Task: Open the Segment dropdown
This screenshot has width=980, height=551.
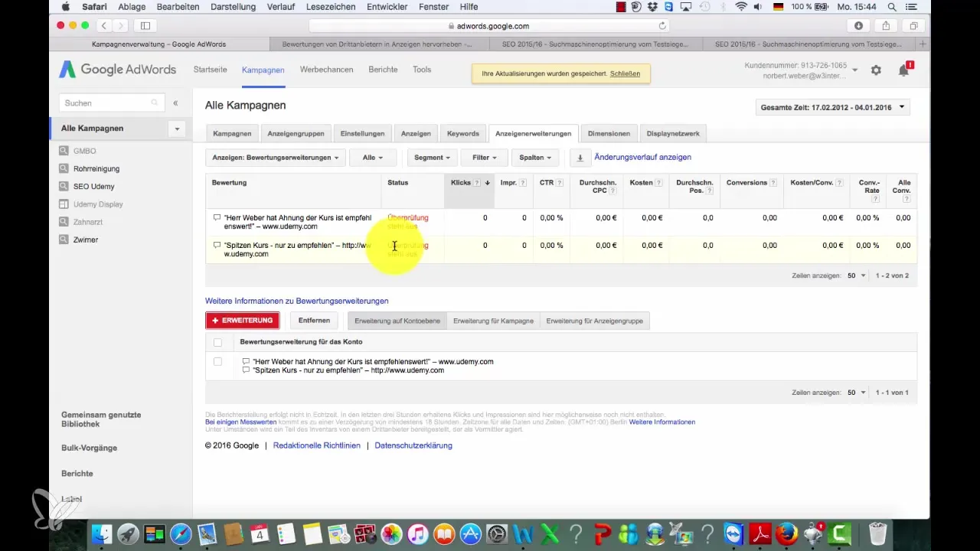Action: click(432, 158)
